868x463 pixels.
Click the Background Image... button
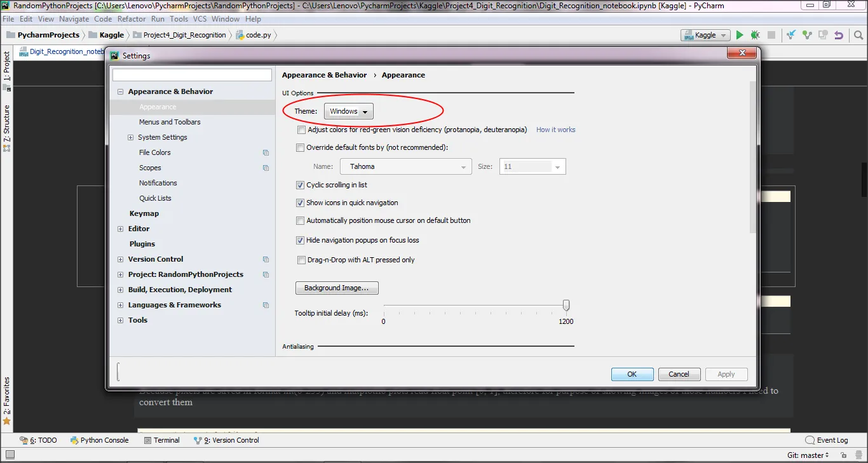click(337, 288)
